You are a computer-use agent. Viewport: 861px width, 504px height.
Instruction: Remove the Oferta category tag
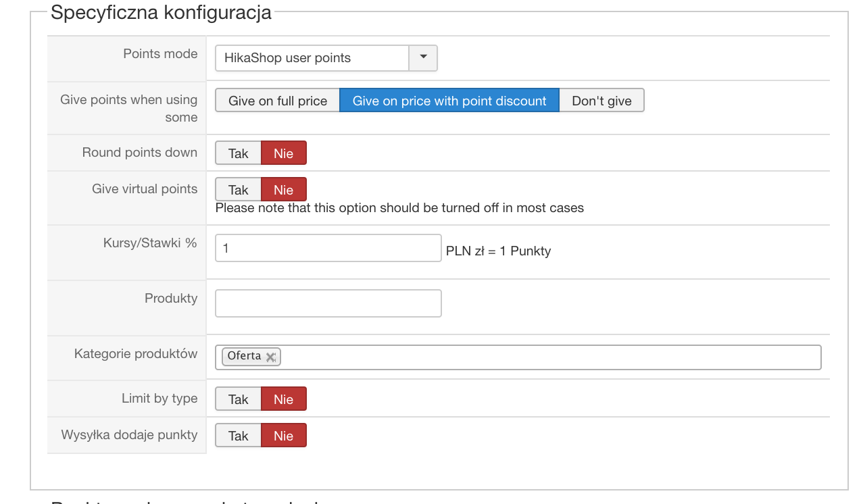(270, 357)
